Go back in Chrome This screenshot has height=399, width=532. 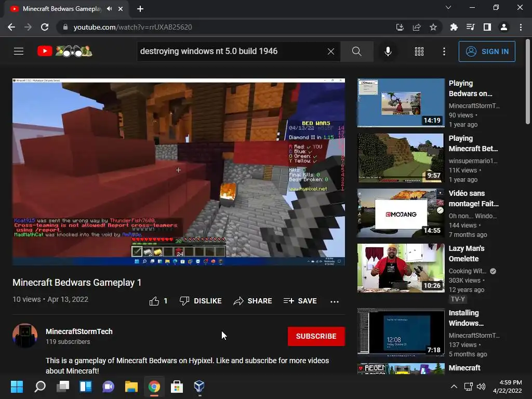point(11,27)
